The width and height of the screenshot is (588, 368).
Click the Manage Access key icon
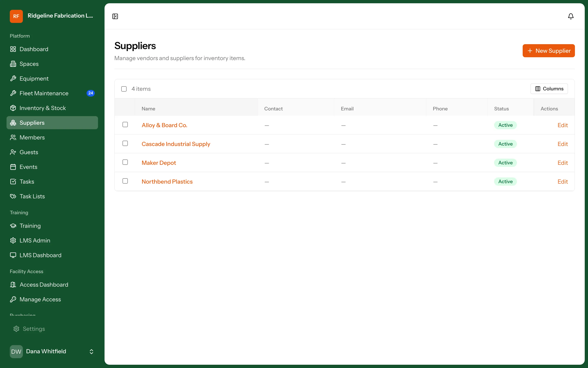pos(13,299)
